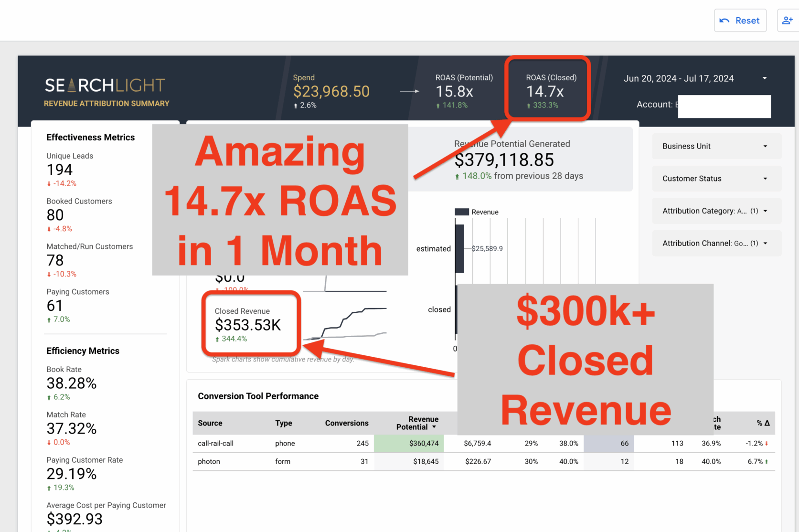Click the add person share icon
This screenshot has height=532, width=799.
pos(787,21)
